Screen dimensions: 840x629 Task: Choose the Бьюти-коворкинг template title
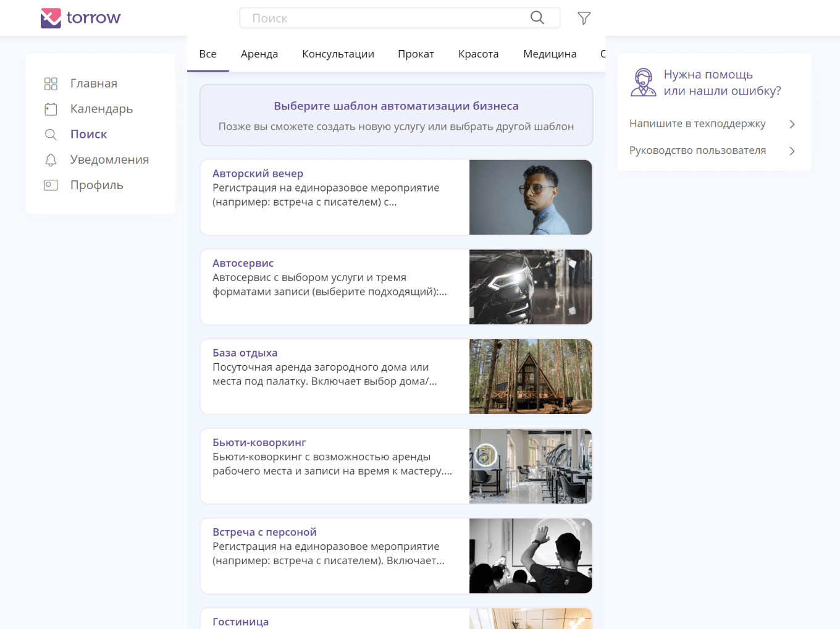click(259, 442)
